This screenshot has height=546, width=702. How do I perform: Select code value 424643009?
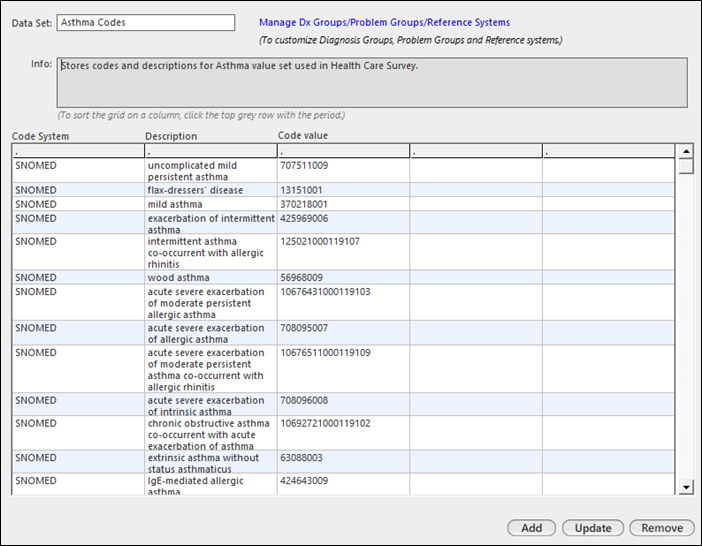[x=343, y=485]
